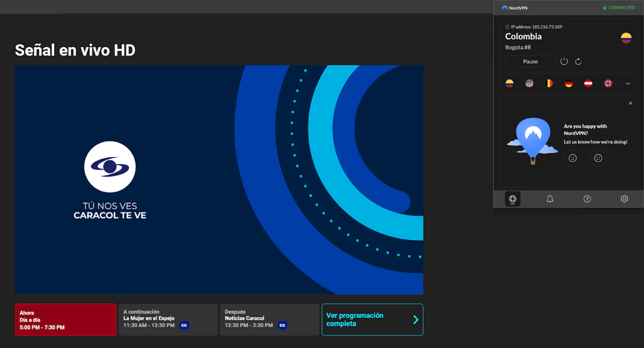This screenshot has width=644, height=348.
Task: Click the arrow on Ver programación completa
Action: [x=416, y=320]
